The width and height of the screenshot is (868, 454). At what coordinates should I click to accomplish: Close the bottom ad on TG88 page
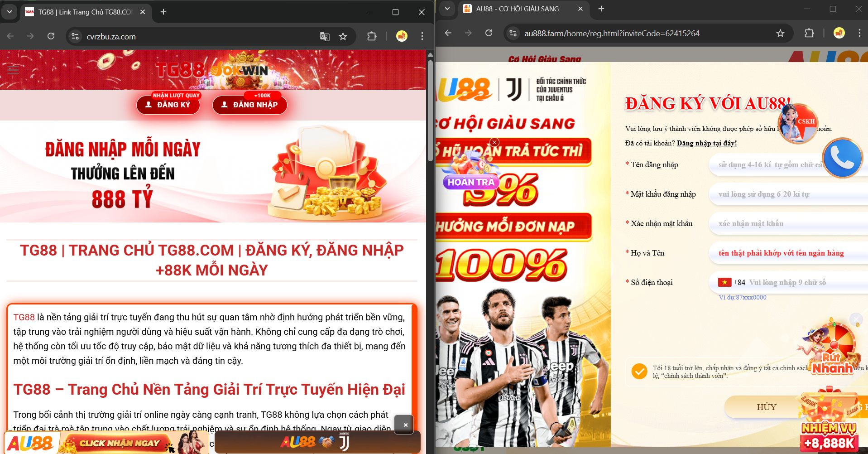[404, 425]
